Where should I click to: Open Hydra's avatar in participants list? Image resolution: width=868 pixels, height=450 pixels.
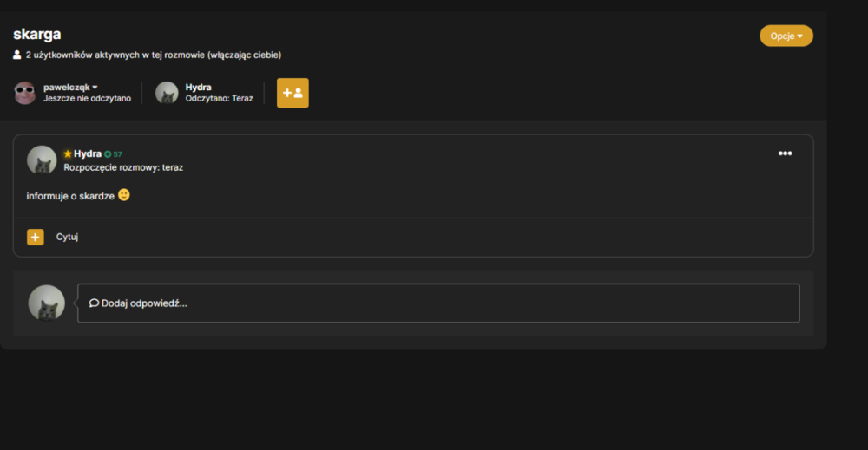tap(167, 93)
